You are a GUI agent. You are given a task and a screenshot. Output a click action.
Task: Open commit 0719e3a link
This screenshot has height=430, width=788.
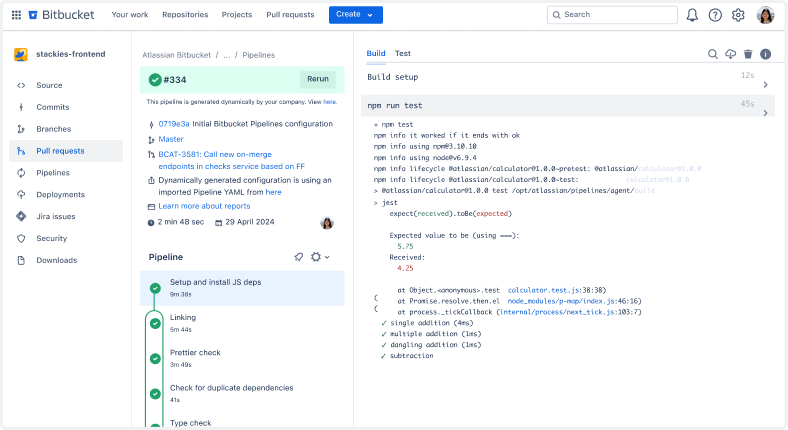(174, 124)
